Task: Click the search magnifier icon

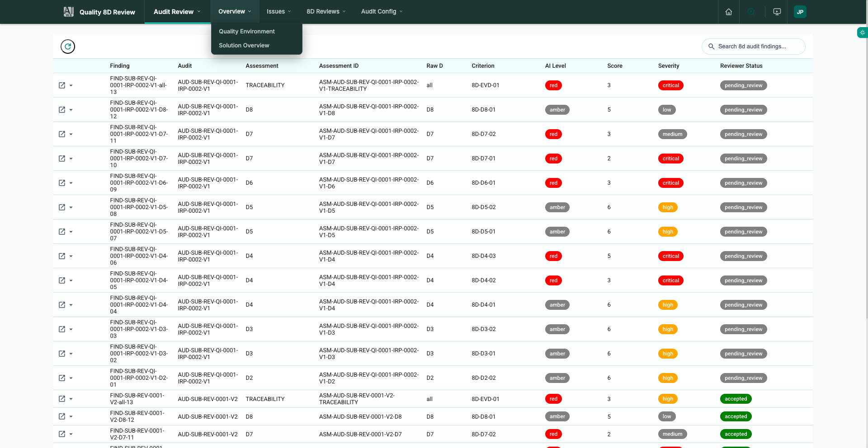Action: click(x=711, y=47)
